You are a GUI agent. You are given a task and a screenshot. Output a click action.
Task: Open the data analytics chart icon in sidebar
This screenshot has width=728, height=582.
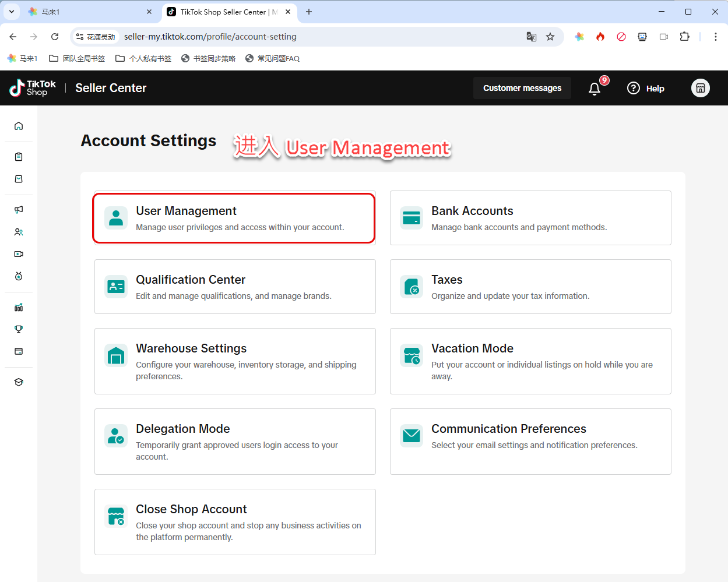[x=19, y=307]
